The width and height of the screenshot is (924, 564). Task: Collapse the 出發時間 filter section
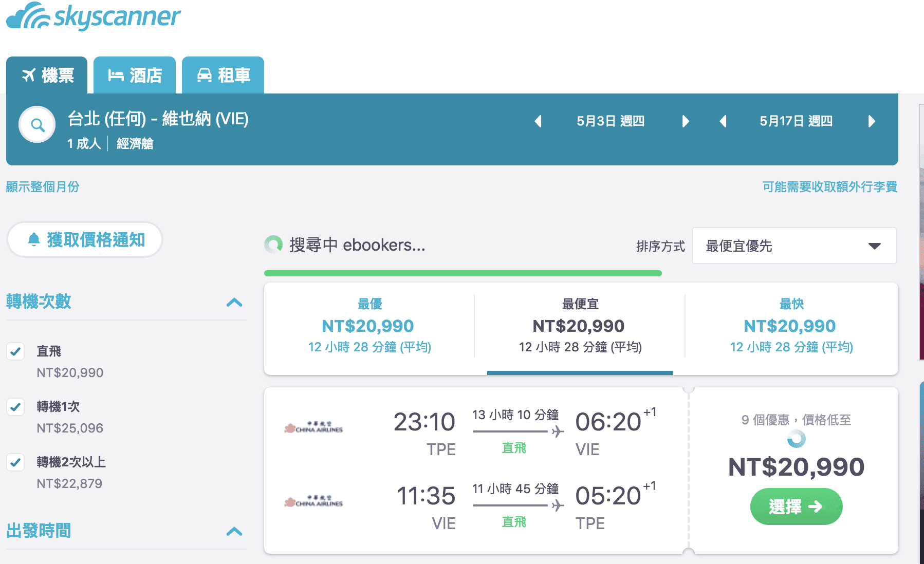point(234,531)
